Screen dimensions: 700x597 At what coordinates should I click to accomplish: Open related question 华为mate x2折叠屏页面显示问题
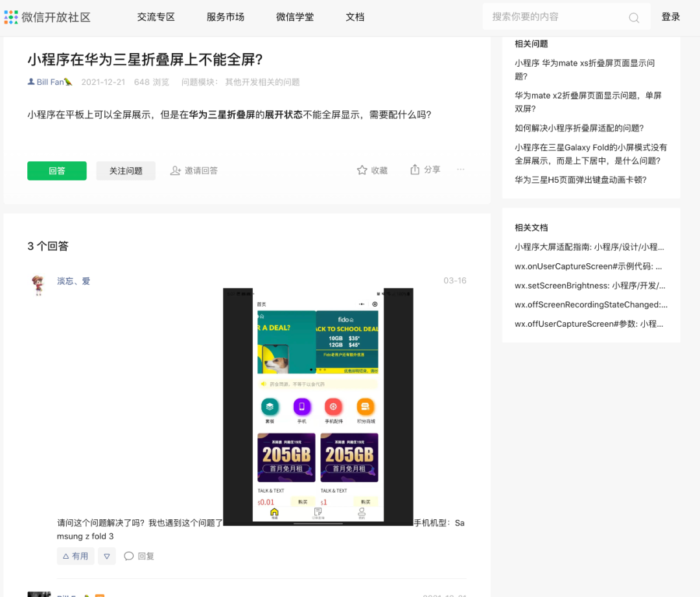pos(588,102)
